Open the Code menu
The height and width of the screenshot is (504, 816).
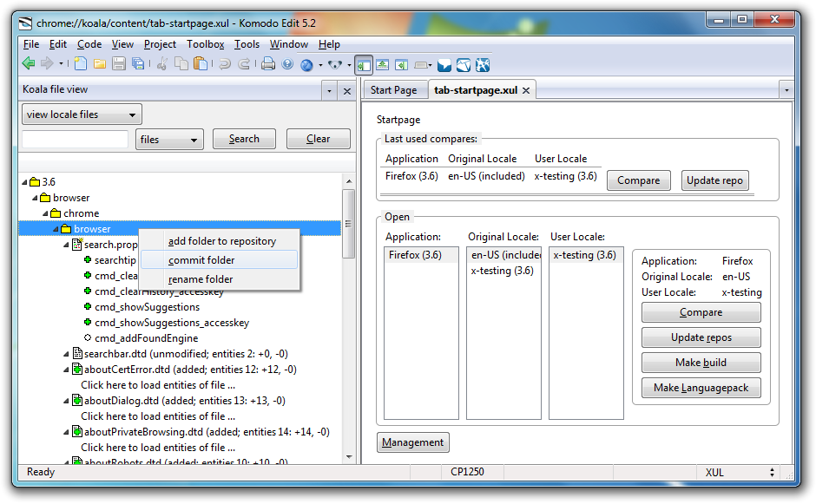[89, 44]
